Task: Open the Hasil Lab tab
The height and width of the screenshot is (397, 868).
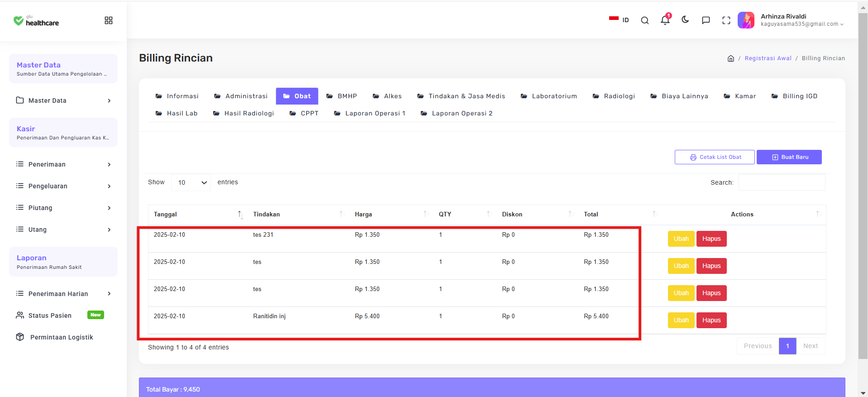Action: click(176, 113)
